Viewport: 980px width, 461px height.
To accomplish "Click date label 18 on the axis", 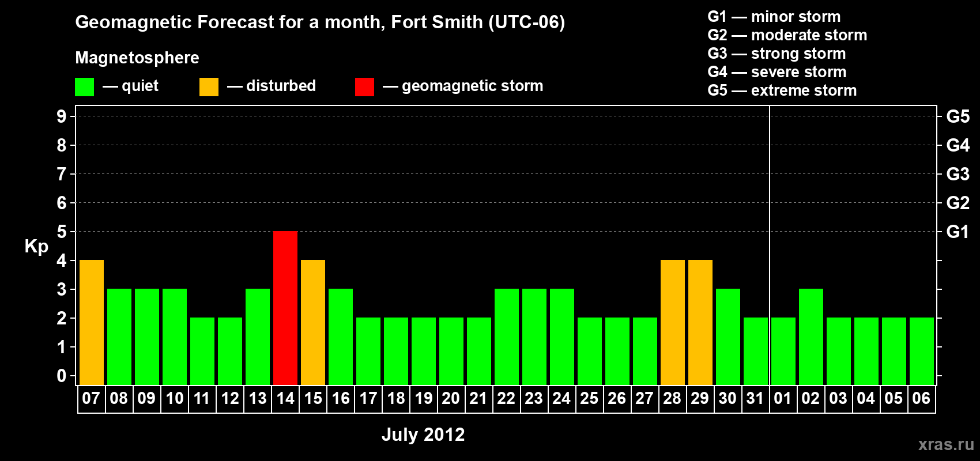I will coord(395,398).
